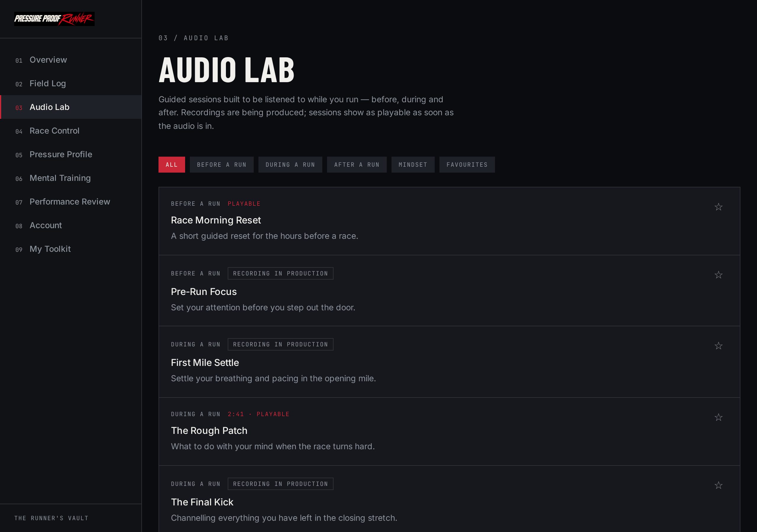757x532 pixels.
Task: Open Mental Training section
Action: pyautogui.click(x=71, y=178)
